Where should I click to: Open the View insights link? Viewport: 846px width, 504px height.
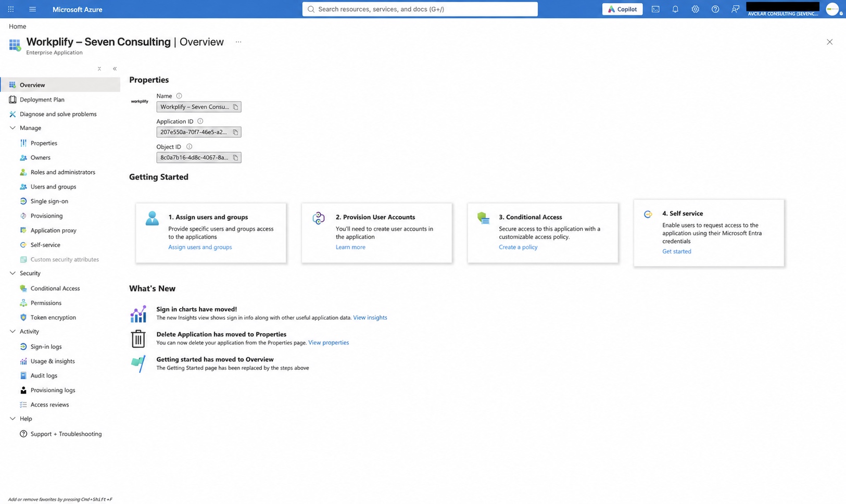(x=370, y=318)
